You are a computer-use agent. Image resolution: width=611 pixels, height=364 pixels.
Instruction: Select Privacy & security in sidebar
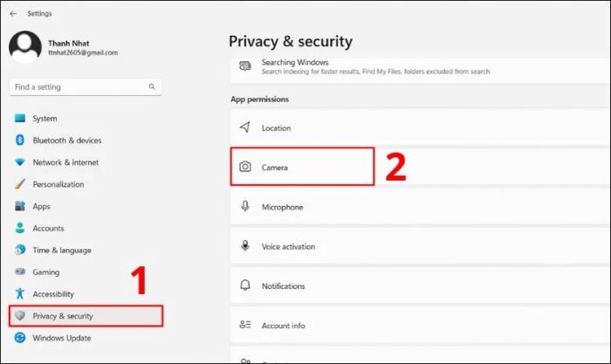tap(63, 316)
